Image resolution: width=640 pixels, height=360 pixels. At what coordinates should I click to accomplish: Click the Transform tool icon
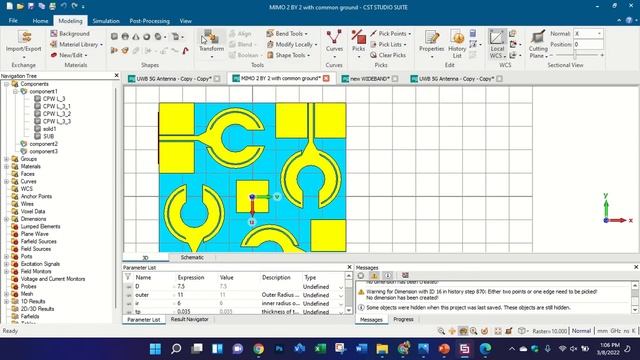click(211, 38)
